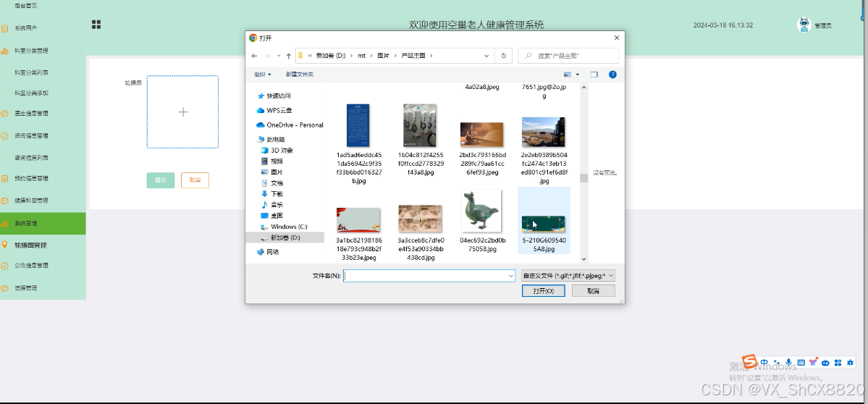Click the 轮播图 upload plus box
The image size is (868, 404).
click(x=182, y=111)
